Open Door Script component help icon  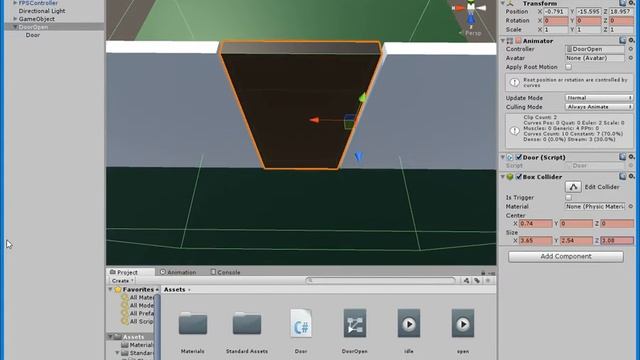[x=622, y=157]
